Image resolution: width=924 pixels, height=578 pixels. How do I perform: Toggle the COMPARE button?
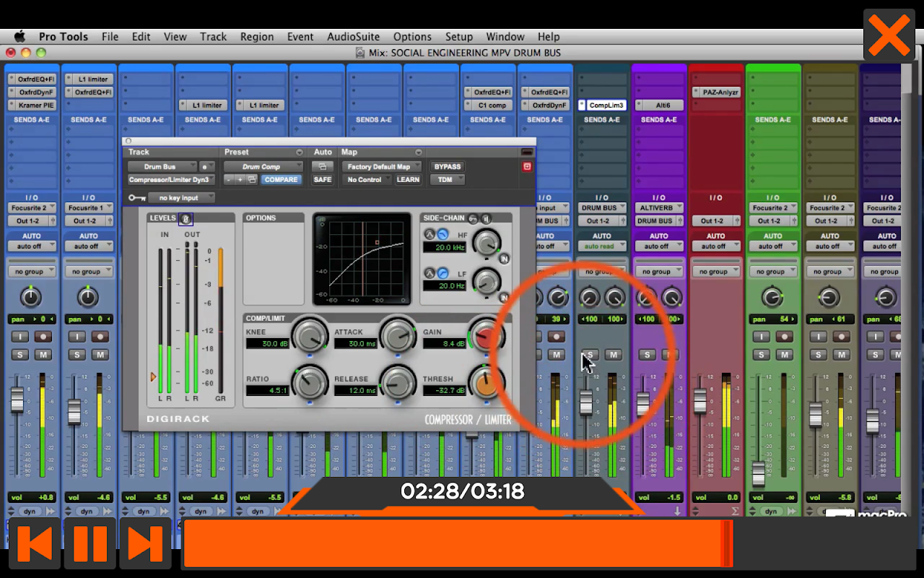(x=281, y=179)
